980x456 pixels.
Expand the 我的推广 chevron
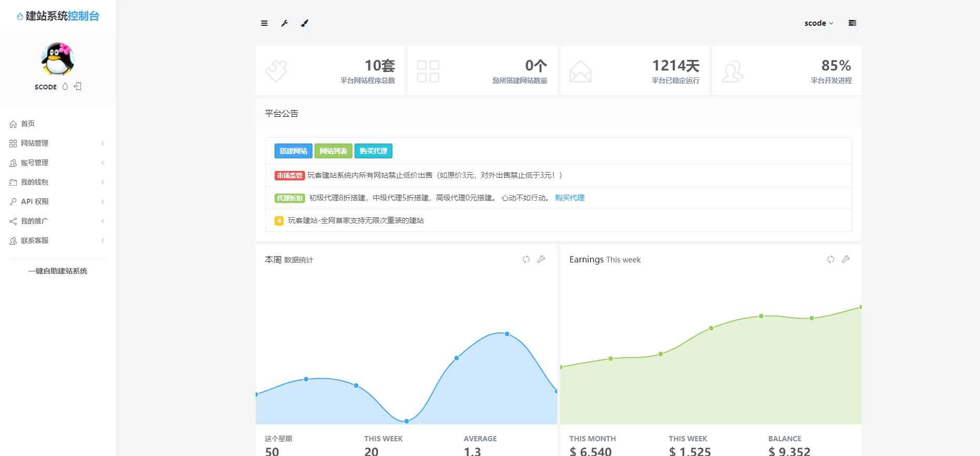(103, 221)
